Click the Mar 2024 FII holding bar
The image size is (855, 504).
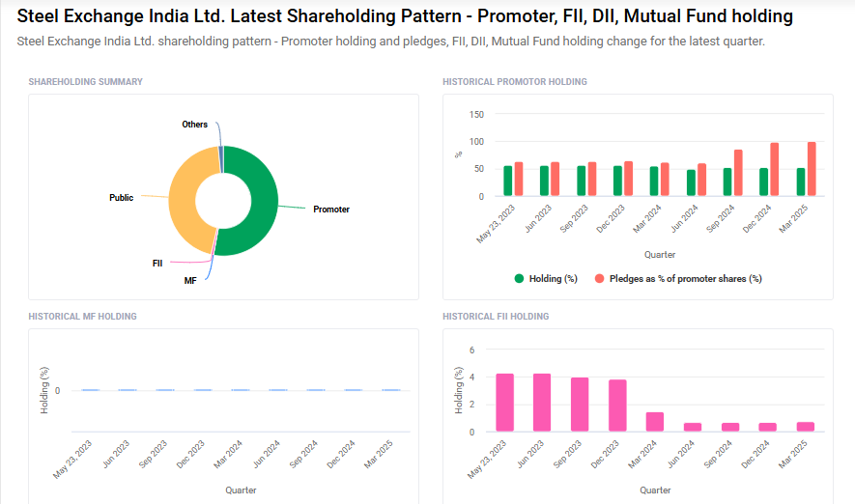655,422
